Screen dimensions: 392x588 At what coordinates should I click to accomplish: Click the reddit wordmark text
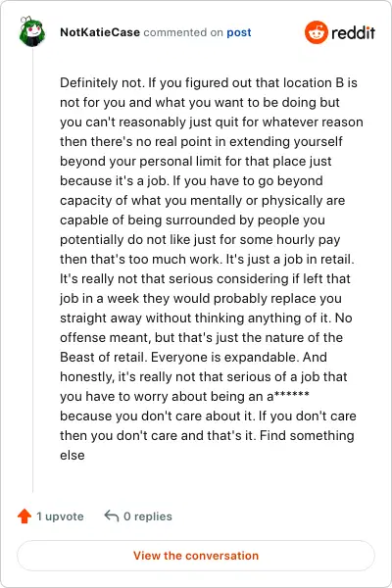(x=353, y=32)
